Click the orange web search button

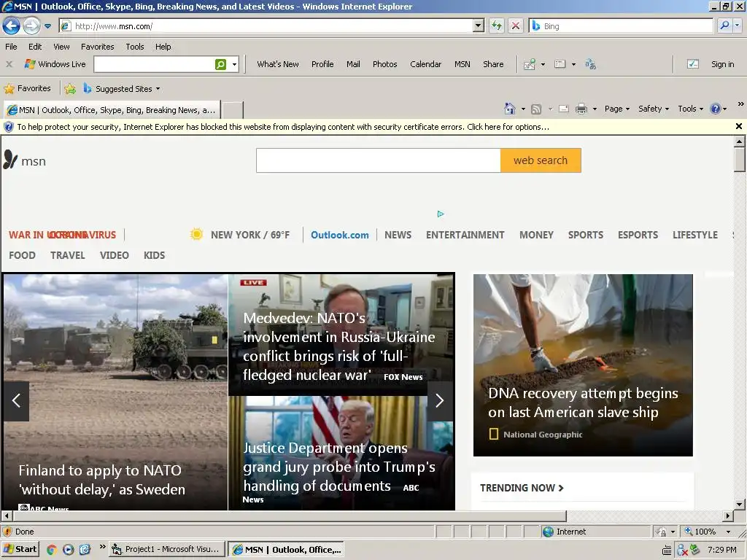pos(541,160)
